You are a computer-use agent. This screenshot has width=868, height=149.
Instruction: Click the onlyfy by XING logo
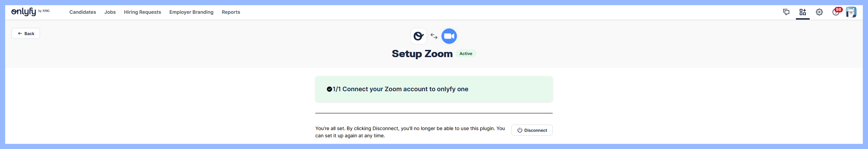(x=30, y=12)
